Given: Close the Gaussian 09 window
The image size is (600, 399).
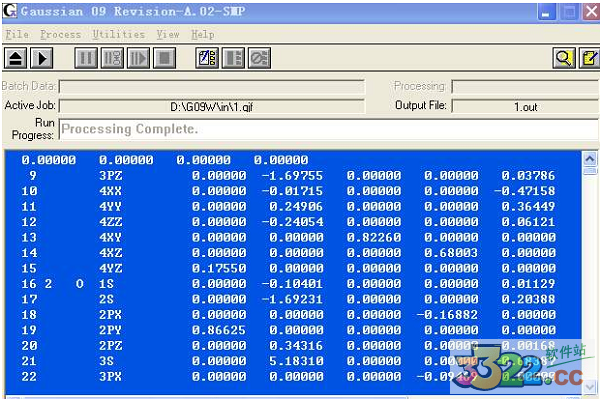Looking at the screenshot, I should coord(591,12).
